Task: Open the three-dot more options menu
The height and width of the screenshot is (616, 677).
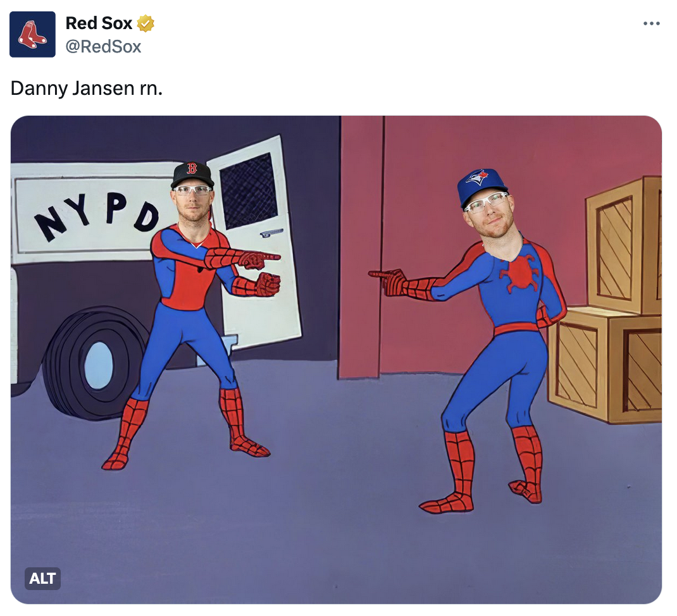Action: [x=651, y=23]
